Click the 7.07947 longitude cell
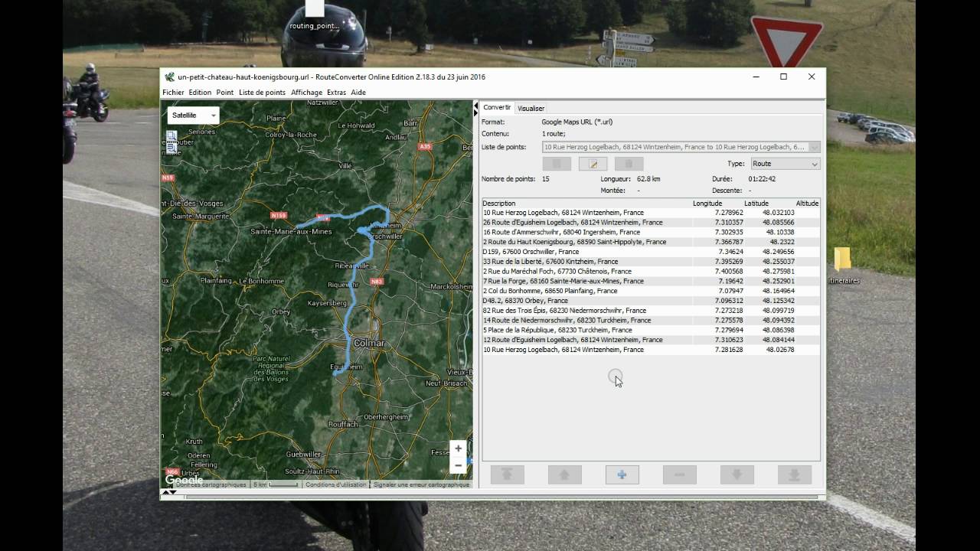This screenshot has height=551, width=980. pos(718,291)
